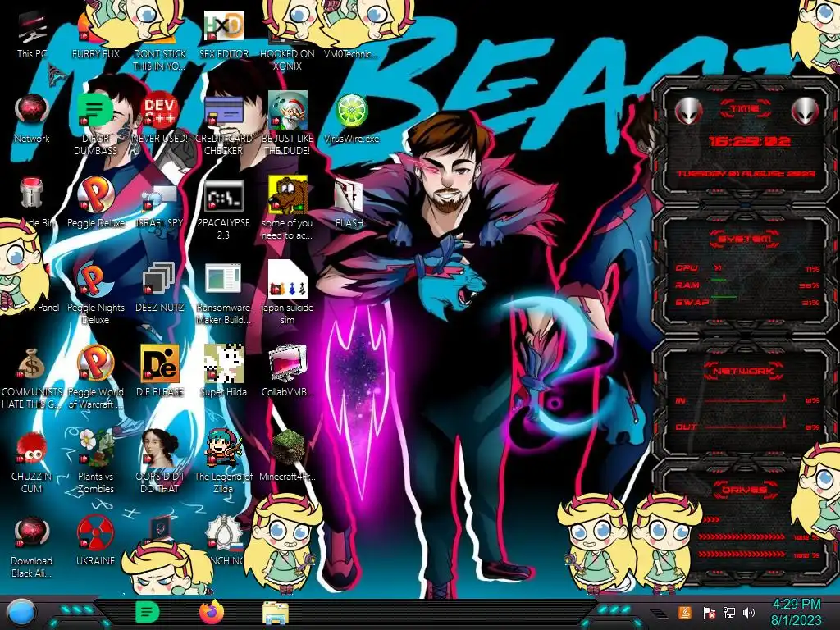The height and width of the screenshot is (630, 840).
Task: Open the volume speaker tray icon
Action: click(749, 612)
